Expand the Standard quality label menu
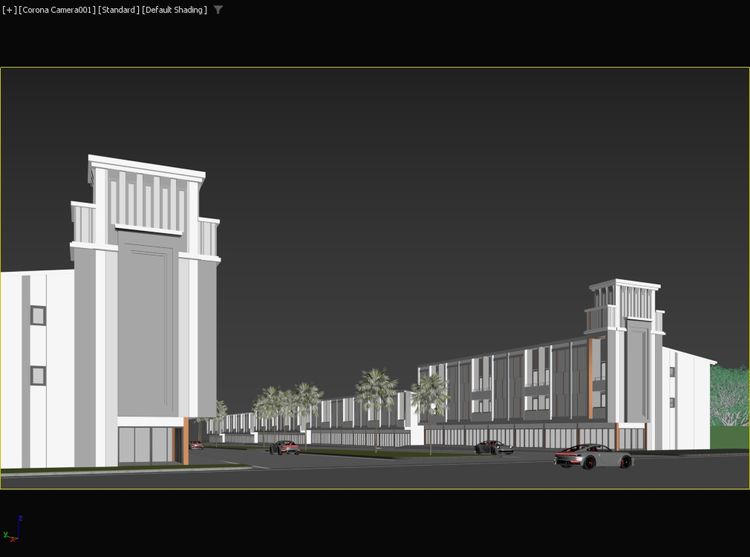 click(119, 10)
